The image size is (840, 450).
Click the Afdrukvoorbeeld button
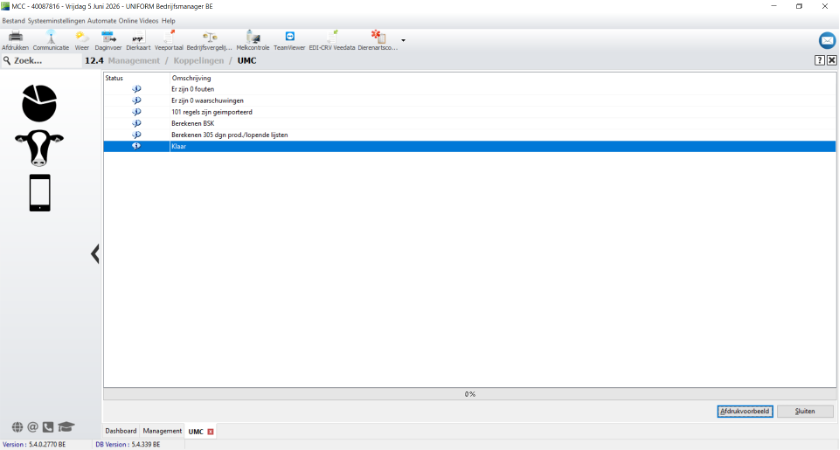pyautogui.click(x=745, y=411)
